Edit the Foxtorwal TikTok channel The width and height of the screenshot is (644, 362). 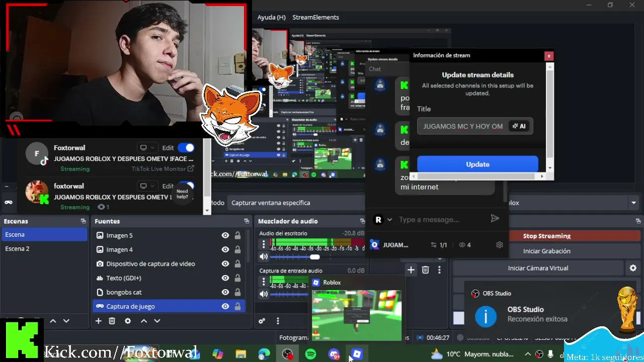(x=168, y=147)
